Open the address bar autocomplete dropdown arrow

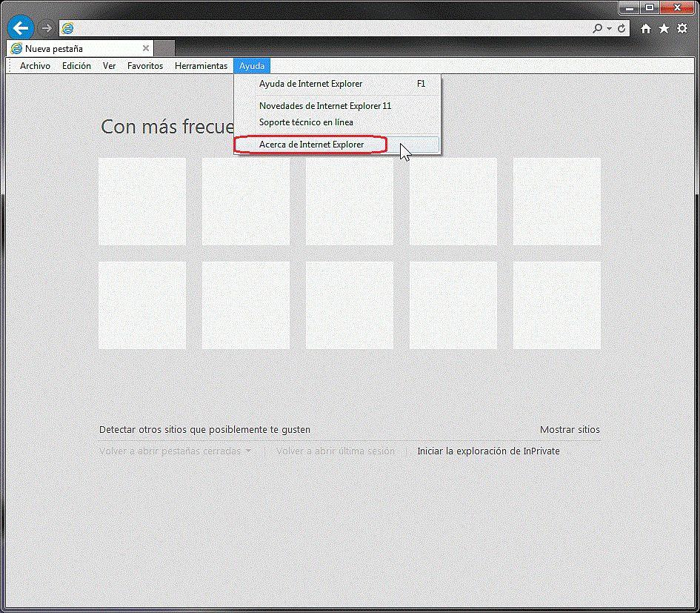610,29
